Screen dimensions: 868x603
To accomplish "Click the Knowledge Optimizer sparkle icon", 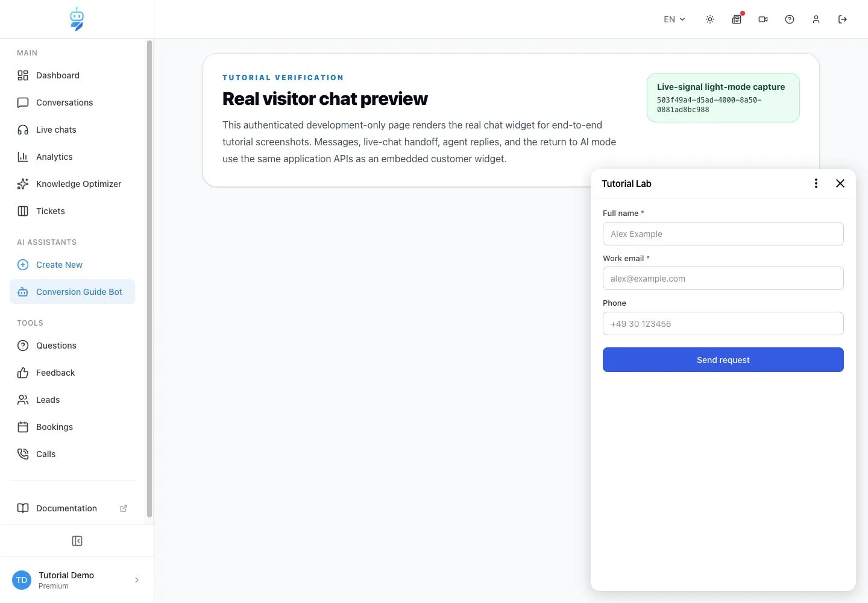I will pyautogui.click(x=23, y=184).
